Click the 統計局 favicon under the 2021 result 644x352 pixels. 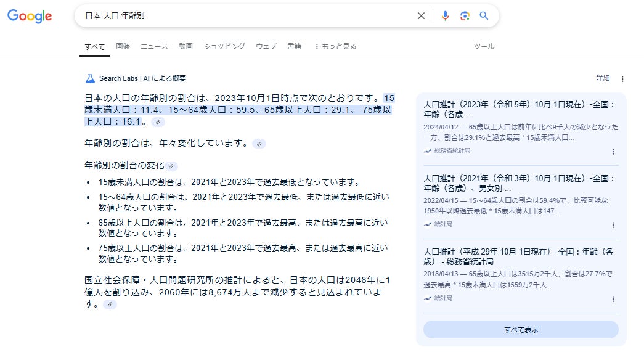(428, 224)
